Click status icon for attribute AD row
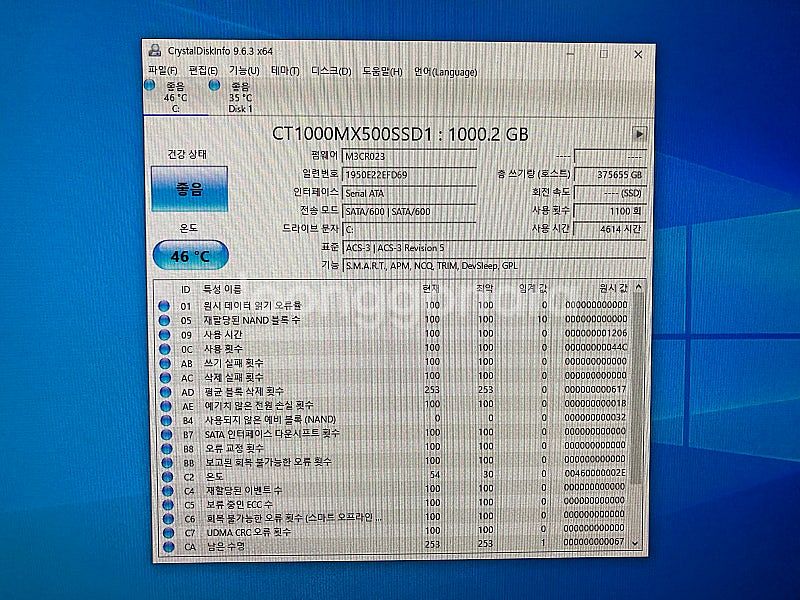800x600 pixels. pos(166,392)
